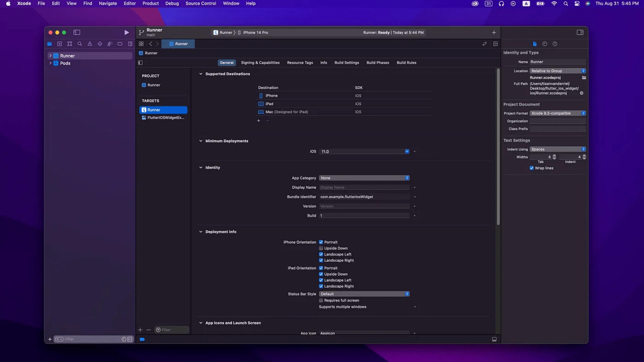This screenshot has width=644, height=362.
Task: Show the History inspector clock icon
Action: coord(545,44)
